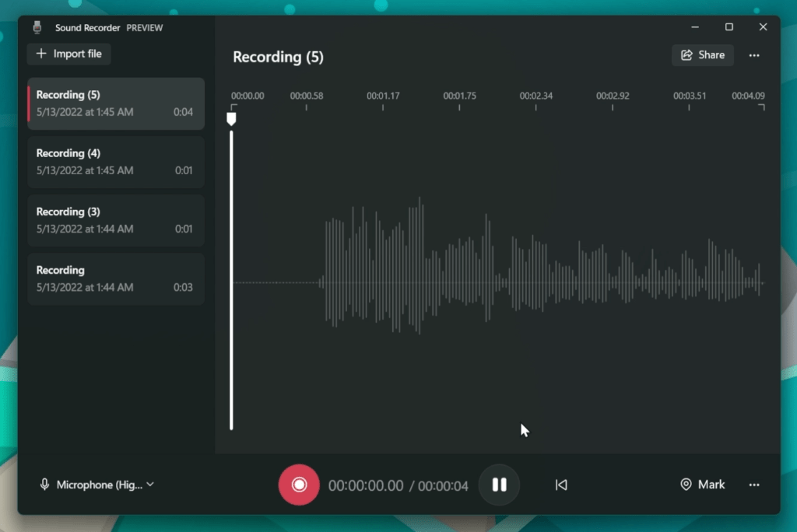Image resolution: width=797 pixels, height=532 pixels.
Task: Add a marker with the Mark button
Action: [701, 485]
